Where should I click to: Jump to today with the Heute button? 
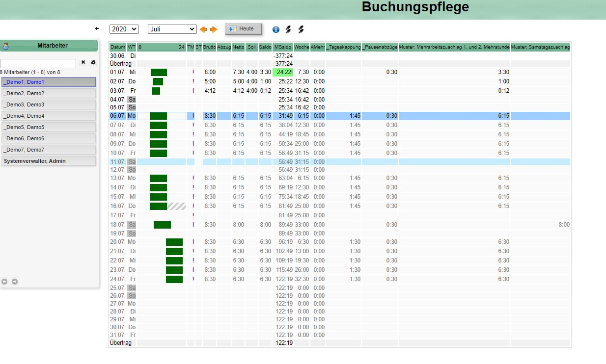(244, 29)
